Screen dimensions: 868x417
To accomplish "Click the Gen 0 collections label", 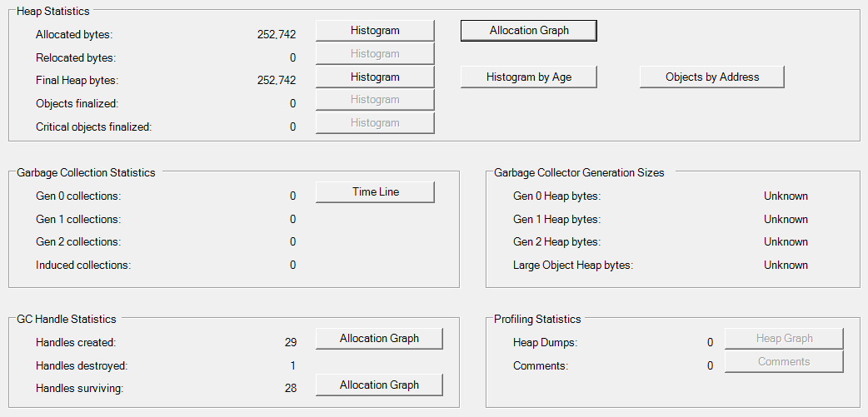I will click(x=78, y=196).
